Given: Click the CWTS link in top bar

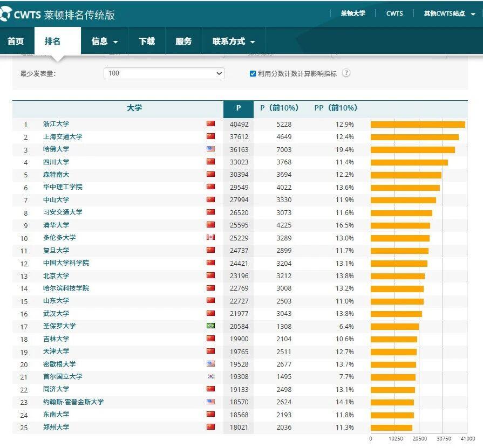Looking at the screenshot, I should tap(394, 13).
